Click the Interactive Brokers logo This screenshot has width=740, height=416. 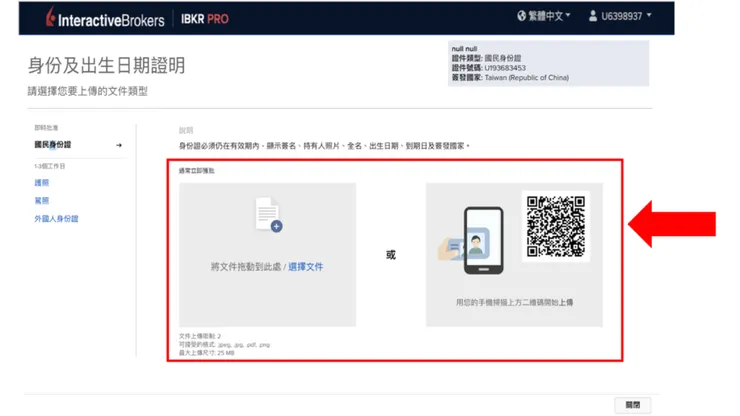[105, 18]
